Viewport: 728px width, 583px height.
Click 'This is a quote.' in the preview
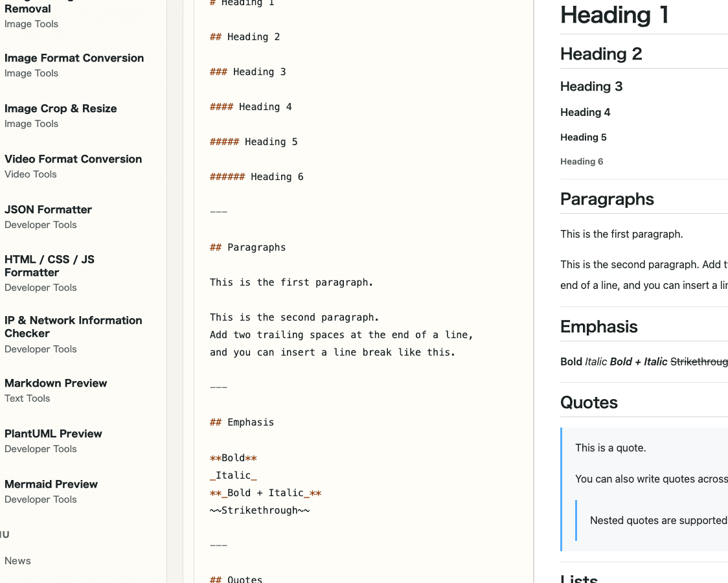pos(611,448)
